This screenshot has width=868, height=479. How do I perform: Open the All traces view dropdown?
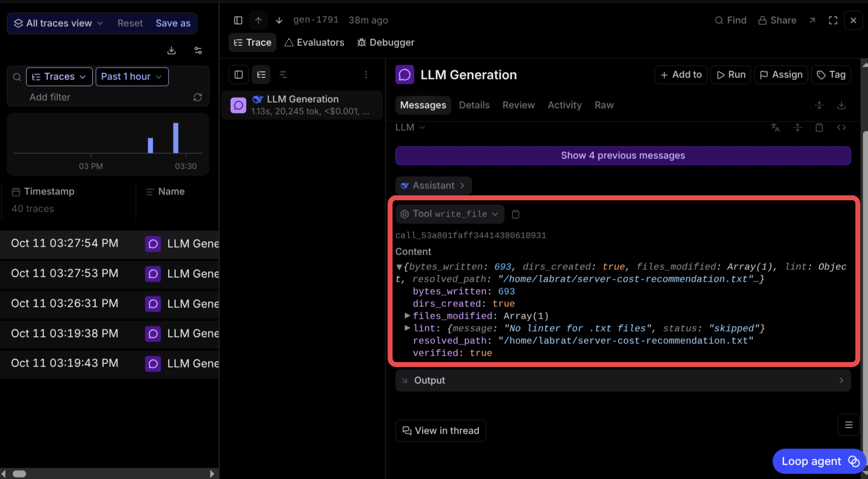point(58,23)
